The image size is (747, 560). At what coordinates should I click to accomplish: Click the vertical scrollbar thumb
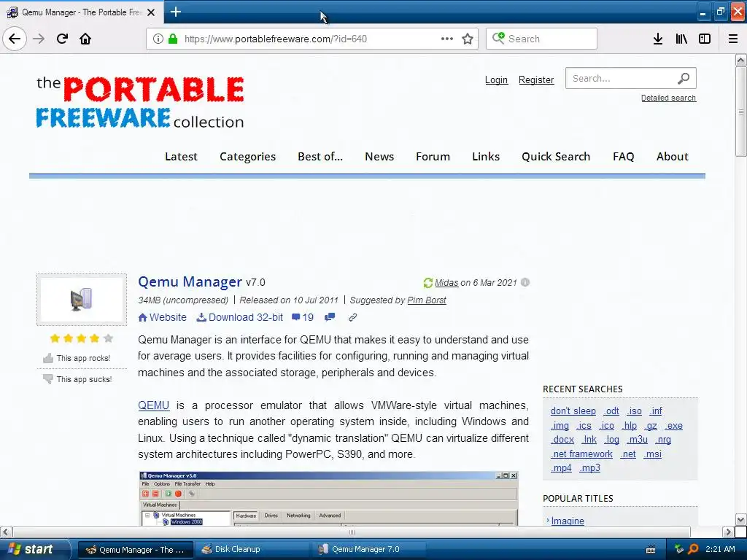click(741, 112)
